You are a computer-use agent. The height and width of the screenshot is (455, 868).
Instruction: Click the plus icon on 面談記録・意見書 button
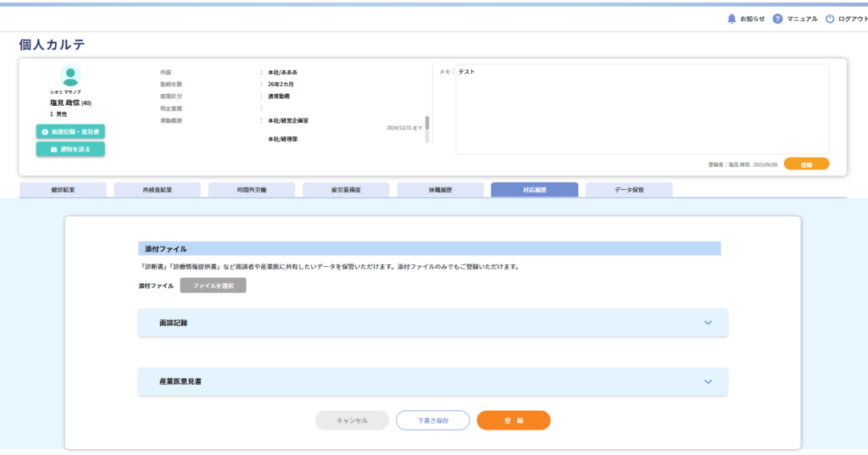45,132
